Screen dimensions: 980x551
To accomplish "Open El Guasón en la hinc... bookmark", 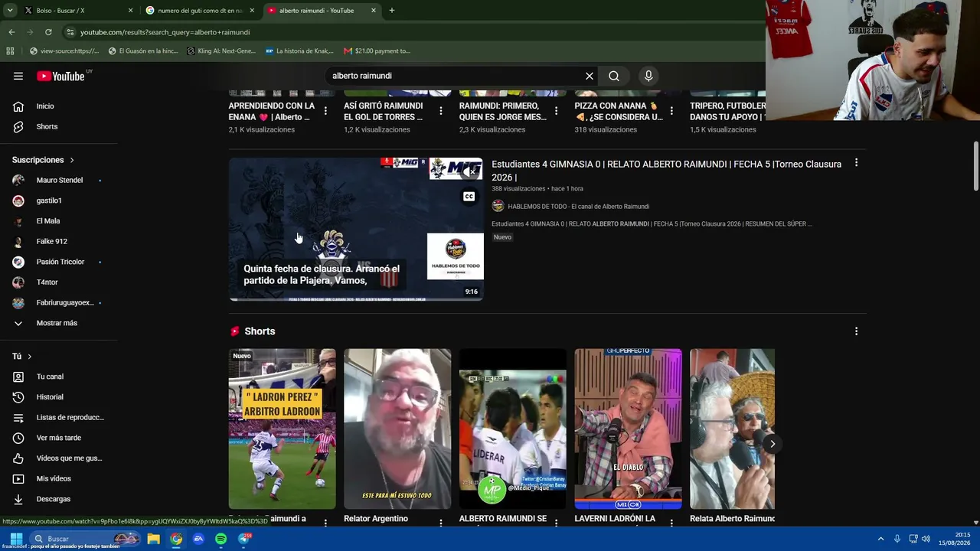I will pos(143,51).
